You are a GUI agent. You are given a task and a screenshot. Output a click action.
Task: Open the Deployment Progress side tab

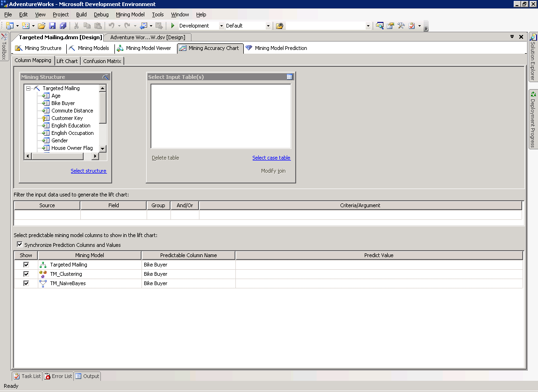pyautogui.click(x=533, y=119)
